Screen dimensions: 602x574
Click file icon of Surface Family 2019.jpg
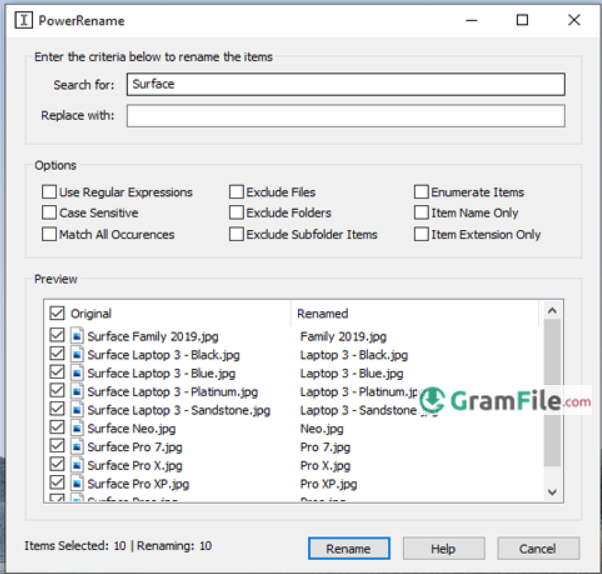pos(77,336)
